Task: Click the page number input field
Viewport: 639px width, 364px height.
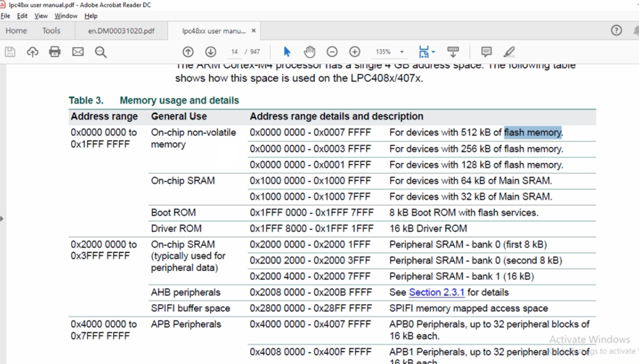Action: click(235, 52)
